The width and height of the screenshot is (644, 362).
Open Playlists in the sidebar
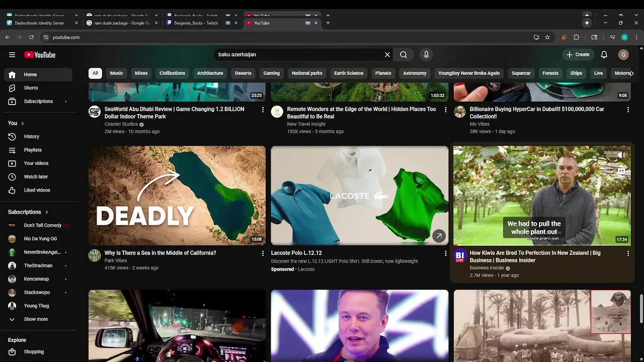[x=33, y=150]
